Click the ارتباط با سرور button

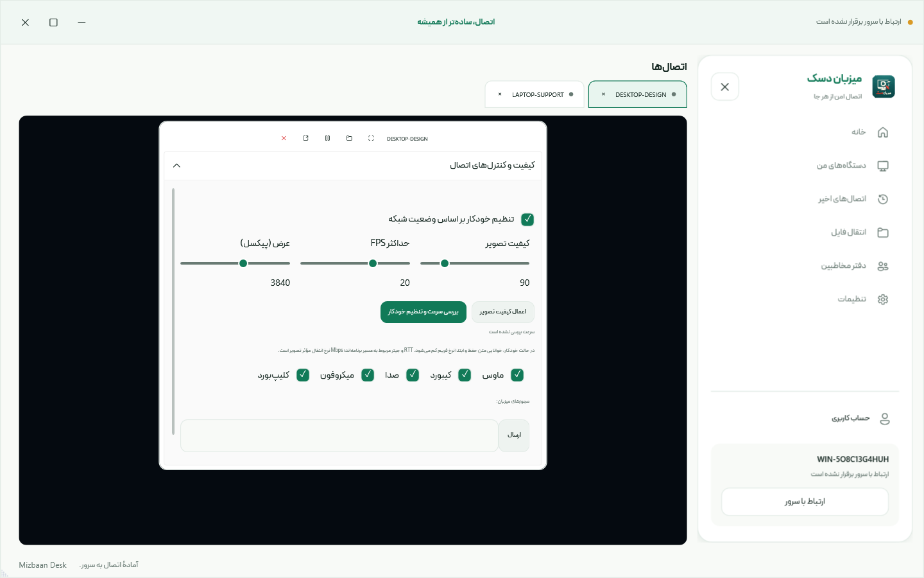805,502
